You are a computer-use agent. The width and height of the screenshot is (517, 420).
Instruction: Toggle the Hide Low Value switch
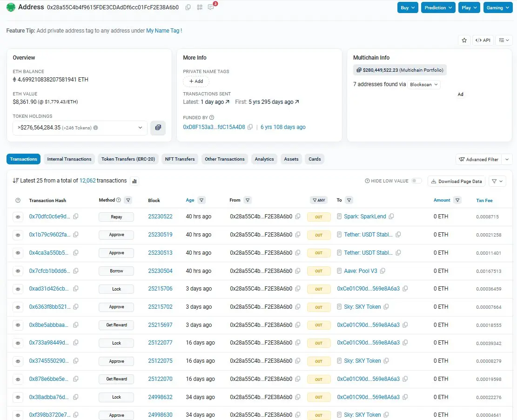pos(416,181)
